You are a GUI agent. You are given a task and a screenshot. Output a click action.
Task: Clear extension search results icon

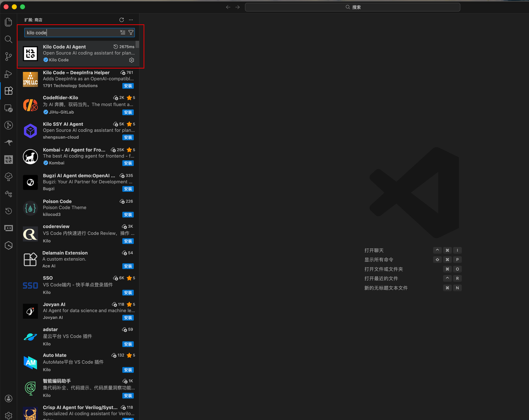(x=123, y=32)
